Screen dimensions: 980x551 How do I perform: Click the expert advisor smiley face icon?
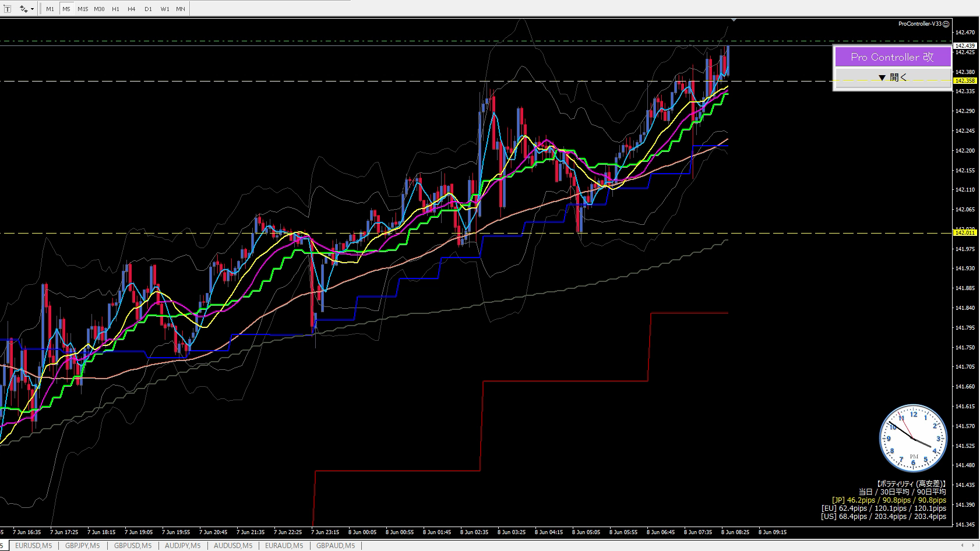coord(946,24)
